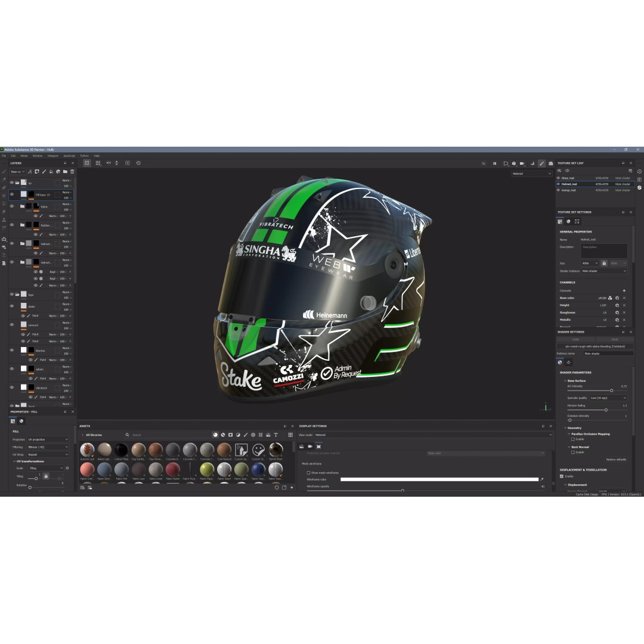Open the File menu
This screenshot has height=644, width=644.
coord(4,156)
